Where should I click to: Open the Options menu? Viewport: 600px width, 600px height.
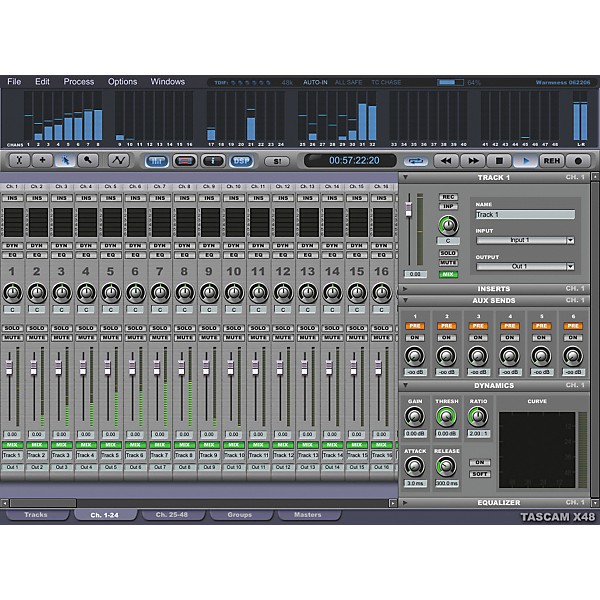[x=122, y=82]
